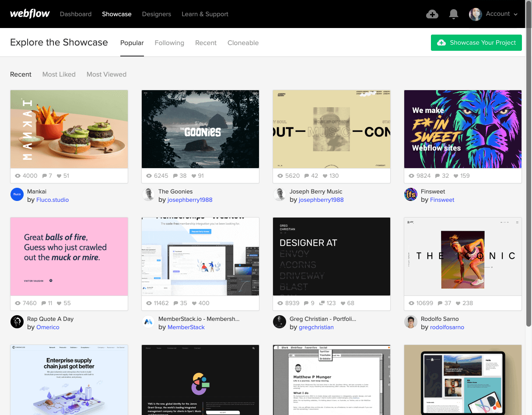Click the comment icon on MemberStack card
532x415 pixels.
[175, 303]
